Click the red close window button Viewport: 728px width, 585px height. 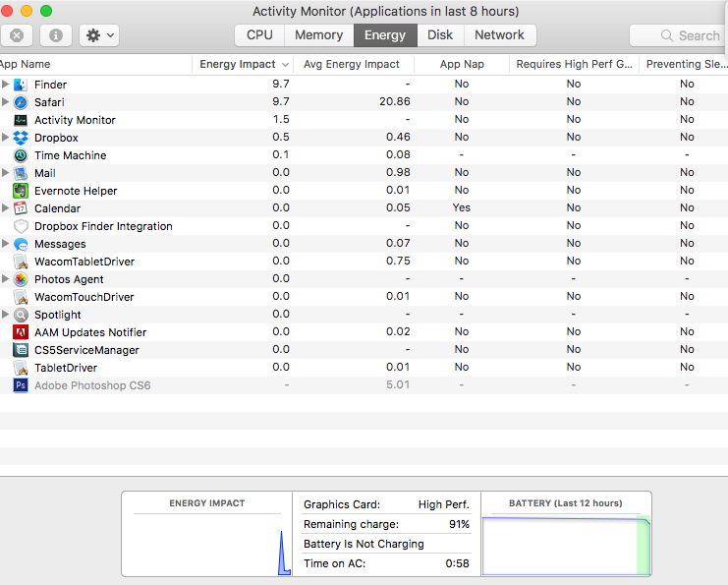click(6, 10)
